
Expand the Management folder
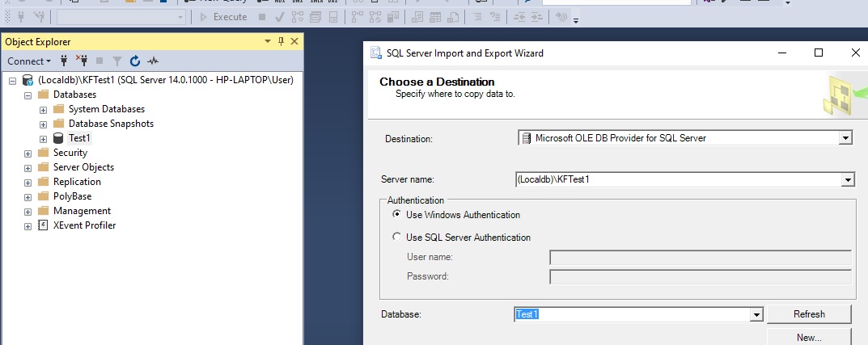(x=28, y=212)
